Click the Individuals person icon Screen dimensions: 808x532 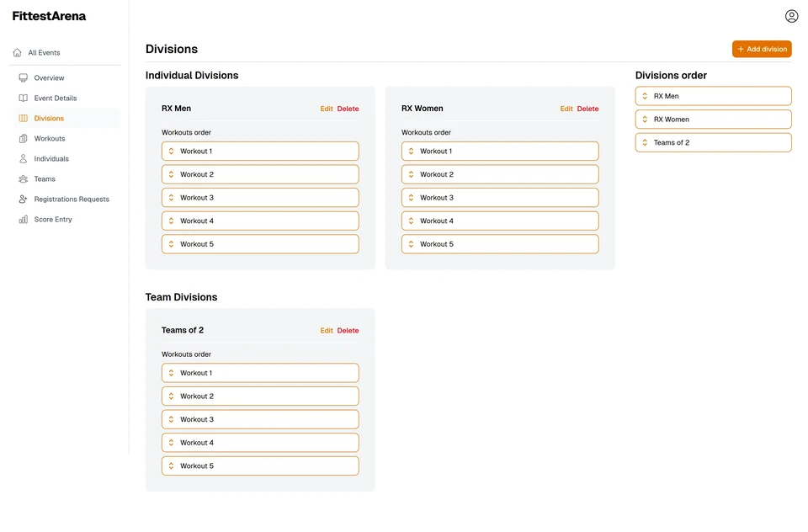pyautogui.click(x=24, y=159)
